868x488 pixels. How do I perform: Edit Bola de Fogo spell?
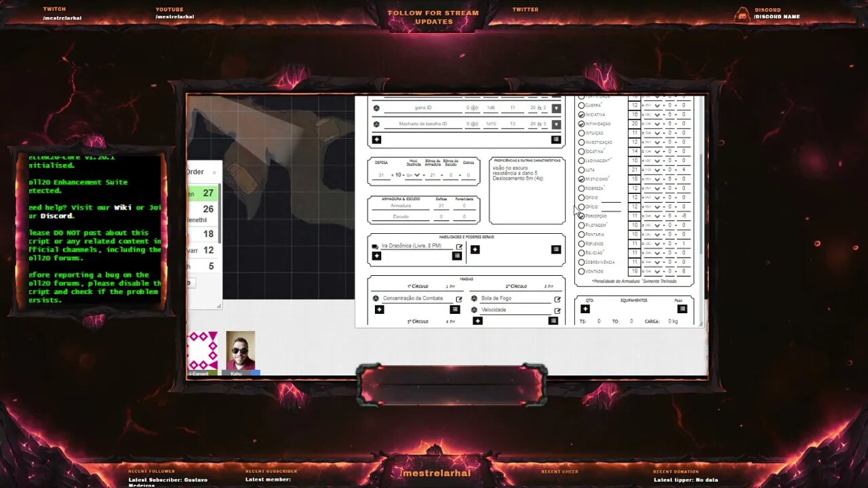pos(557,299)
